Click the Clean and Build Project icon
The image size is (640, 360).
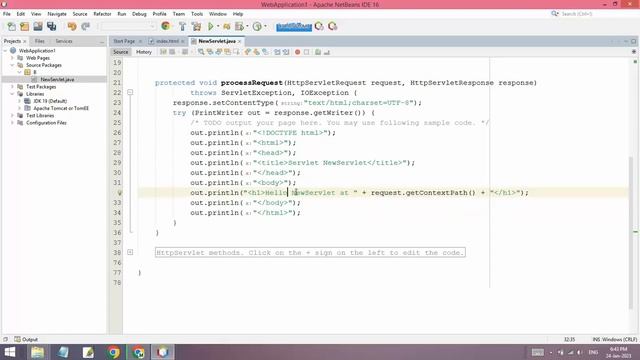coord(196,27)
